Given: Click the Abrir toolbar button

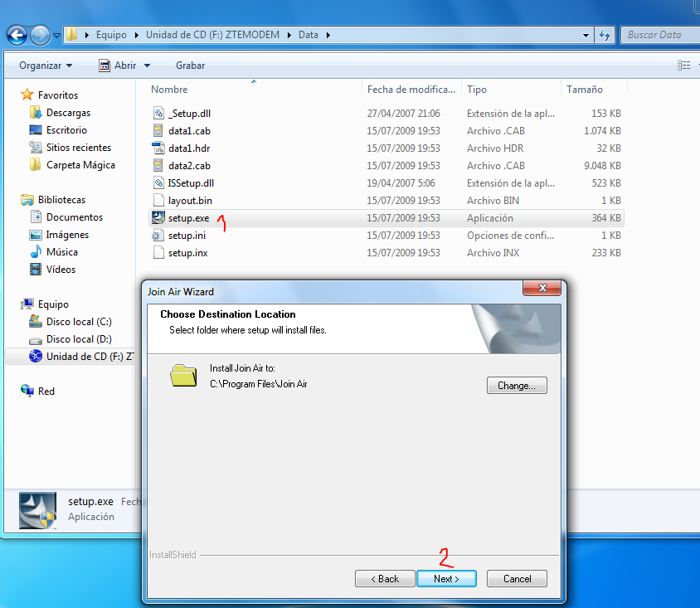Looking at the screenshot, I should click(x=118, y=66).
